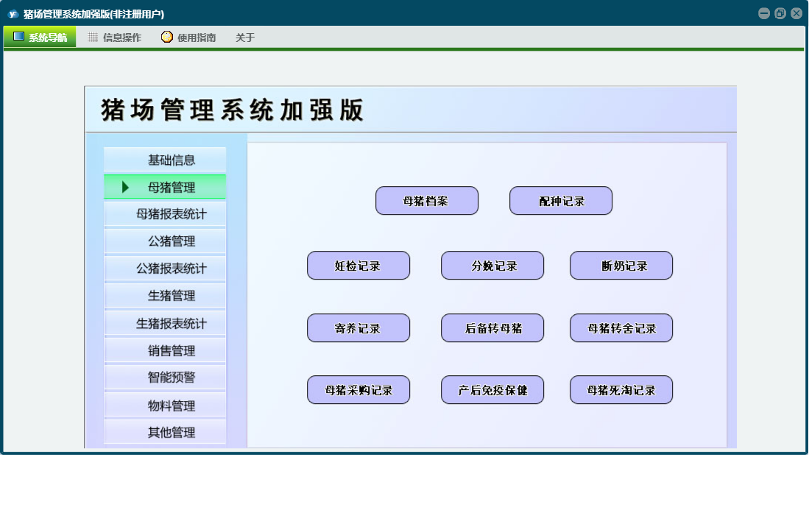Open 母猪死淘记录 records
809x532 pixels.
[x=621, y=390]
